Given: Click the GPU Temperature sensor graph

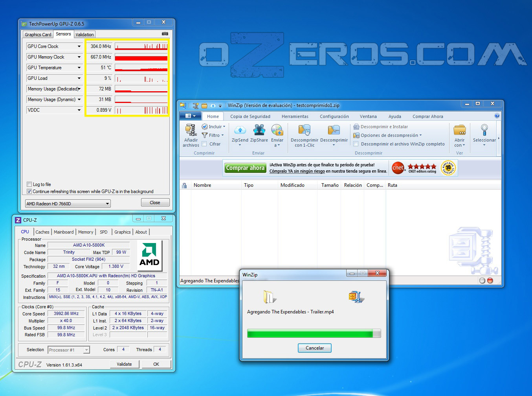Looking at the screenshot, I should click(141, 68).
